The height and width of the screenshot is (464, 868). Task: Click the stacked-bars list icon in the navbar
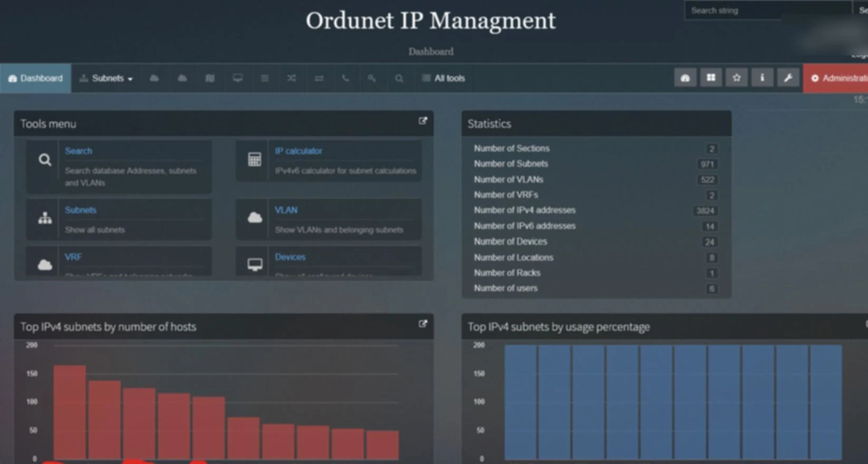pyautogui.click(x=265, y=78)
